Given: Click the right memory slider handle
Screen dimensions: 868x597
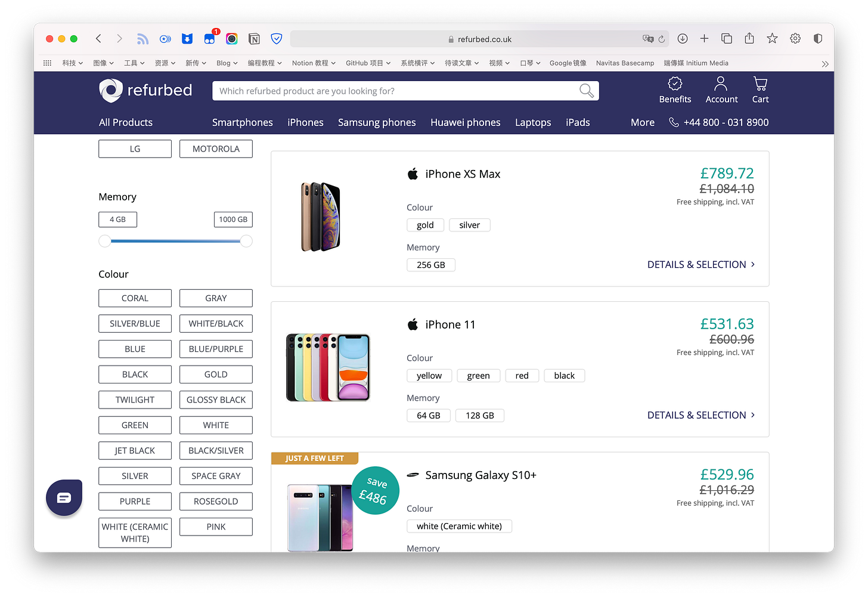Looking at the screenshot, I should (246, 241).
